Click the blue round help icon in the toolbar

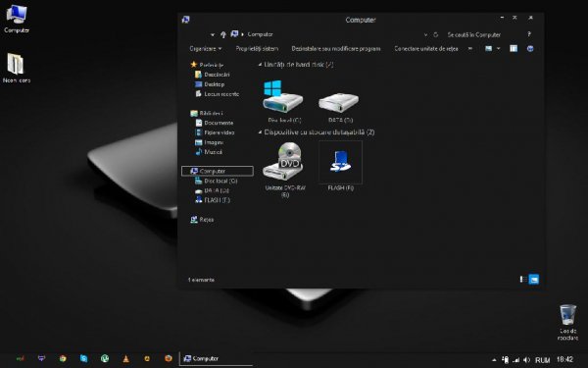point(530,48)
